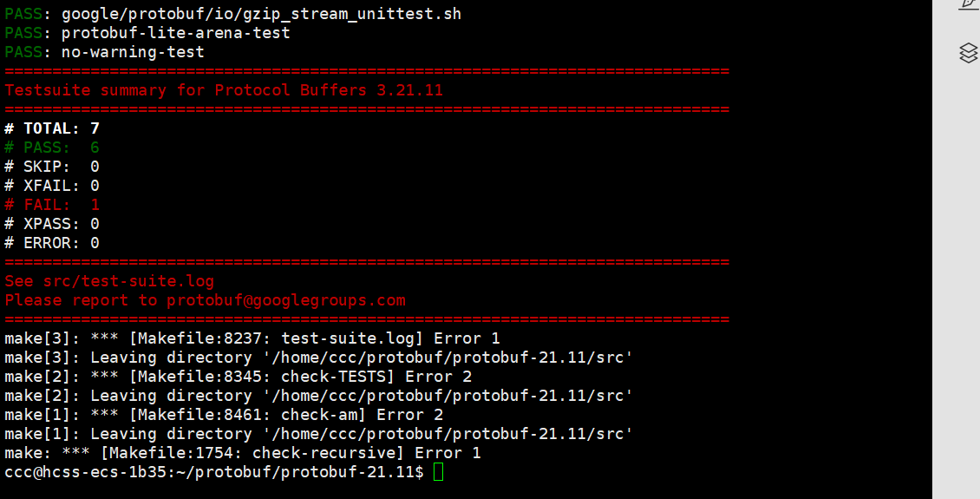Place cursor at the green terminal prompt cursor

click(438, 472)
